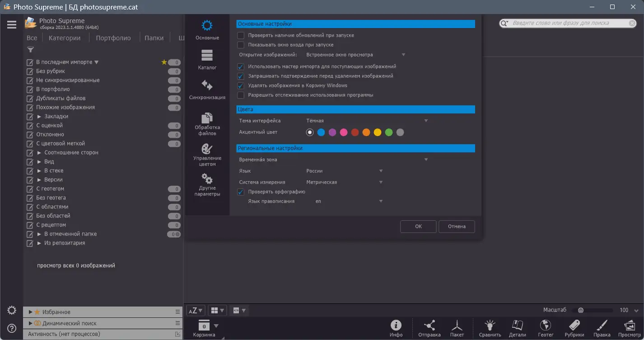Open the Открытие изображений dropdown
Image resolution: width=644 pixels, height=340 pixels.
[356, 55]
